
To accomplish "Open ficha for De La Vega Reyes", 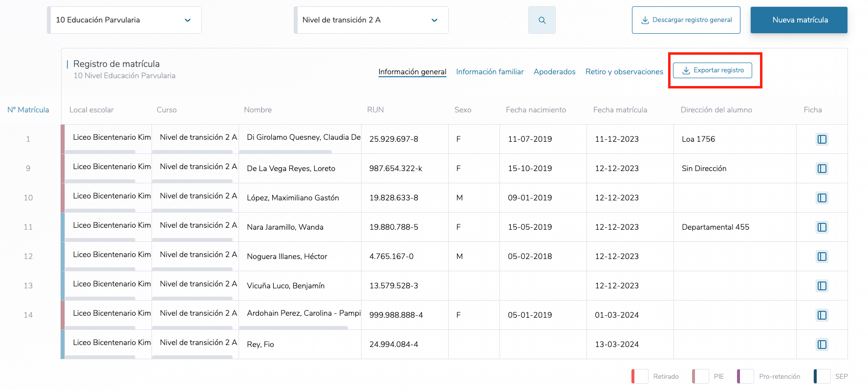I will tap(822, 169).
